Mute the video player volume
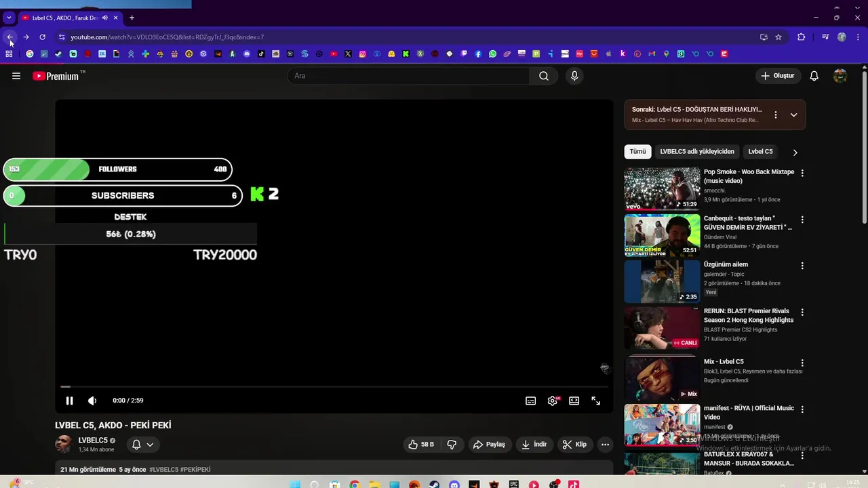Image resolution: width=868 pixels, height=488 pixels. (x=92, y=401)
